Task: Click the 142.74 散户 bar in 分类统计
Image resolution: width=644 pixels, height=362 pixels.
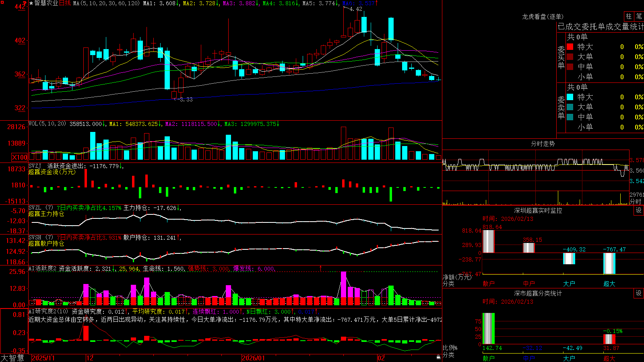Action: pos(488,329)
